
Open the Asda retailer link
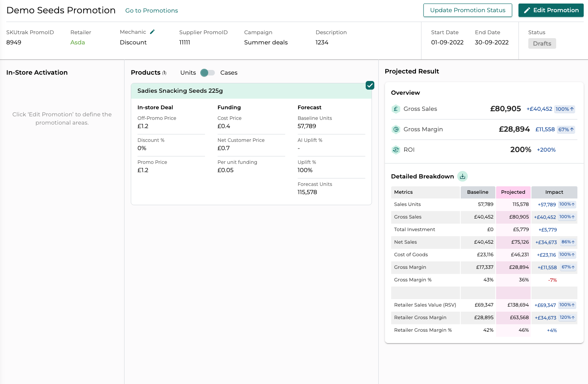point(77,42)
